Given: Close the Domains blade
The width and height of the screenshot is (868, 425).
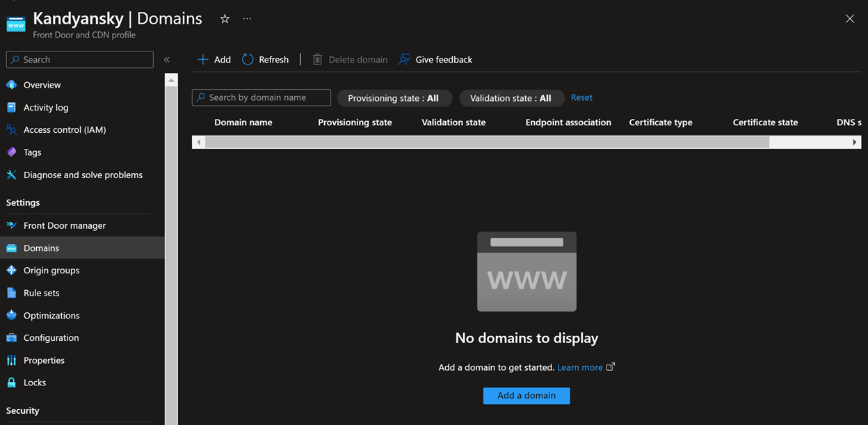Looking at the screenshot, I should point(850,19).
